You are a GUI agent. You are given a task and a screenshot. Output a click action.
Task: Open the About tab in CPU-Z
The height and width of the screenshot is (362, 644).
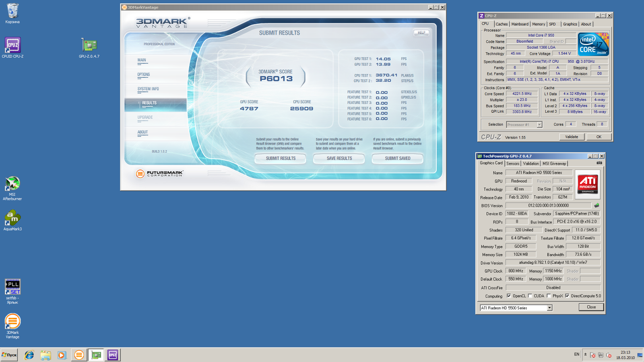pos(586,24)
